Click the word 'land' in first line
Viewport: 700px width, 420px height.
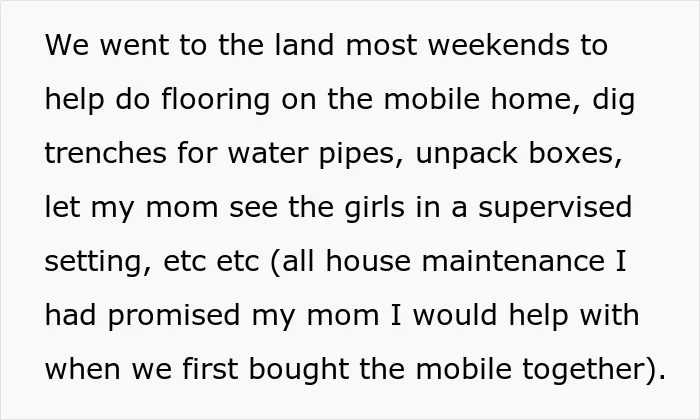pyautogui.click(x=304, y=45)
